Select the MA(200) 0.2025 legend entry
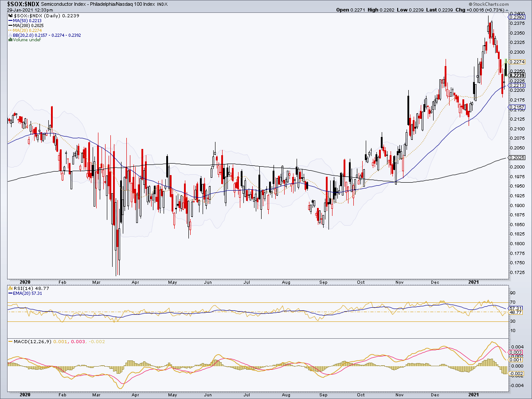Viewport: 532px width, 399px height. pos(29,25)
